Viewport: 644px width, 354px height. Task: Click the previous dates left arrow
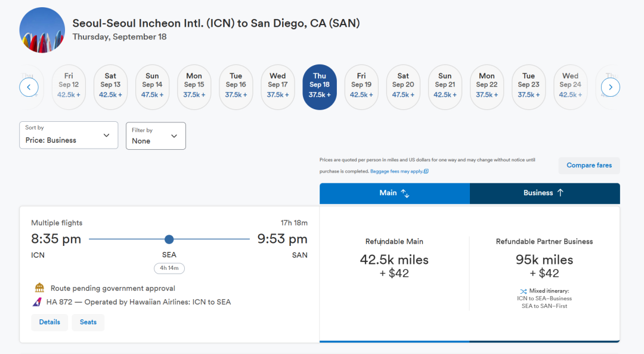point(29,87)
